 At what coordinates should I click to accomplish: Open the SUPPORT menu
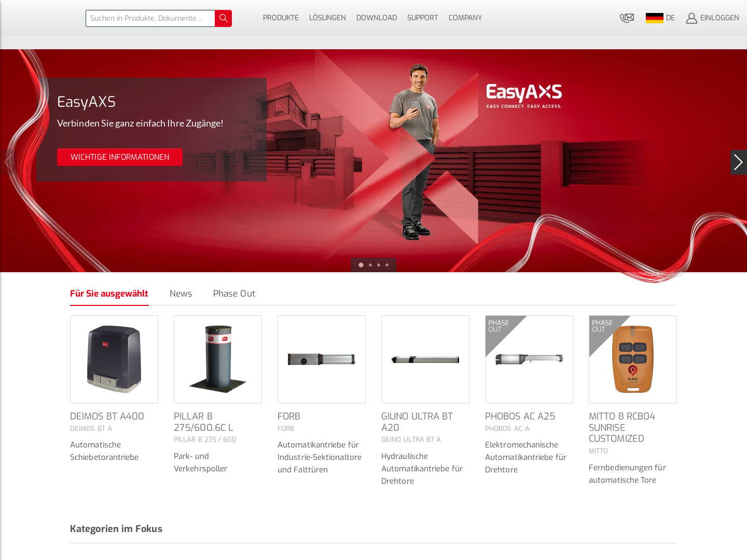[423, 18]
